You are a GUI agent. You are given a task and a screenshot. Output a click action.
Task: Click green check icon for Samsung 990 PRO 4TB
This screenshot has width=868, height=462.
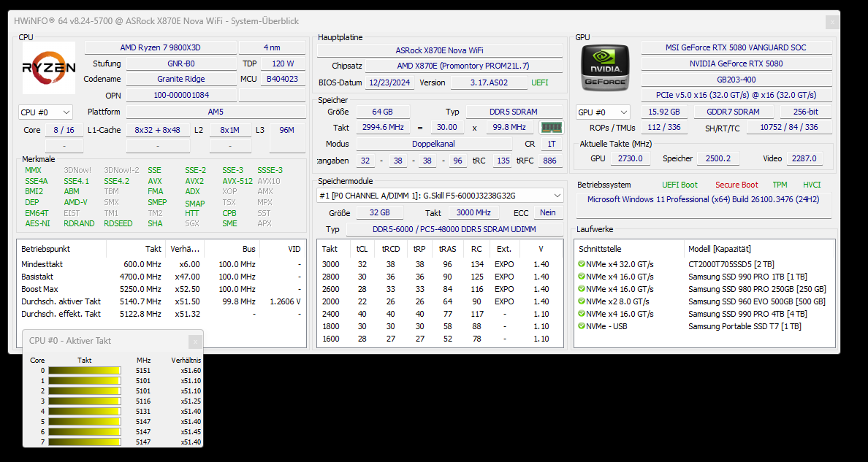tap(582, 314)
